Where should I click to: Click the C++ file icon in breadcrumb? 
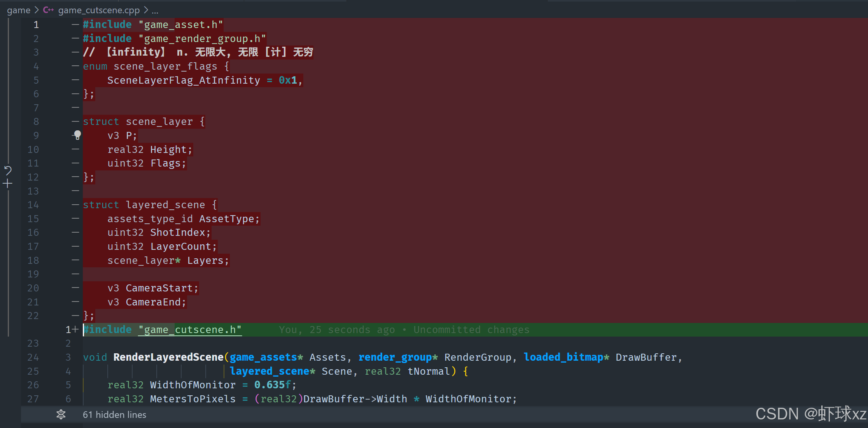click(48, 10)
